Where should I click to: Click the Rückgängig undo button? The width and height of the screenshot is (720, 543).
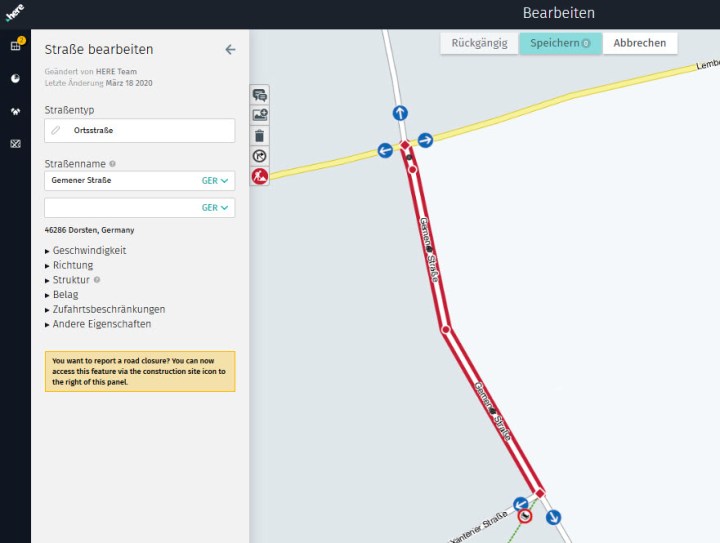479,43
